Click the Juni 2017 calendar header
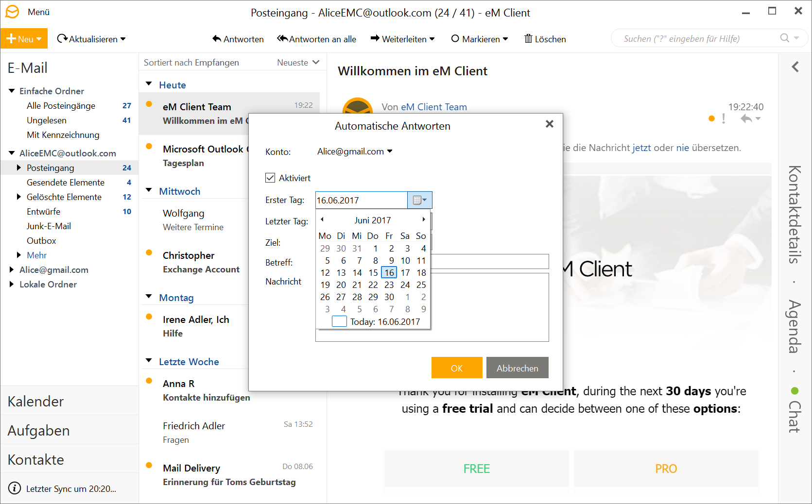Image resolution: width=812 pixels, height=504 pixels. [373, 220]
